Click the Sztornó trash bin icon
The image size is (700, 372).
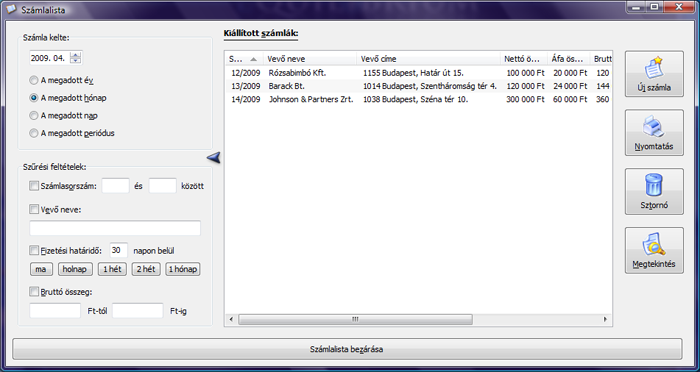pos(654,185)
